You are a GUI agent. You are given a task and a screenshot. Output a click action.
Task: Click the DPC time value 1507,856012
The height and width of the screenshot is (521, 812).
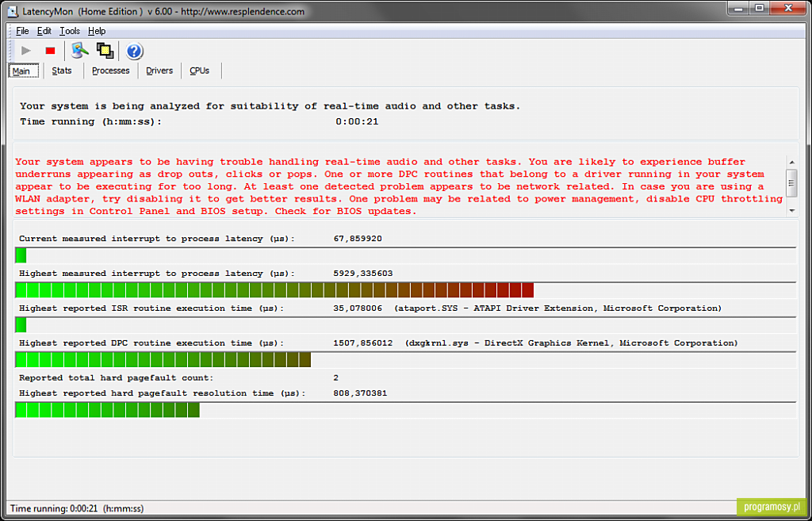363,343
